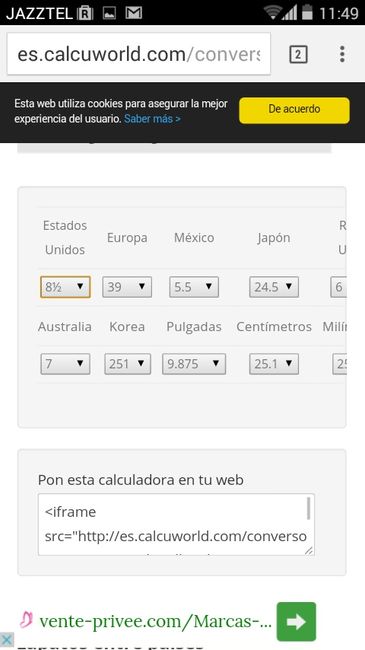The width and height of the screenshot is (365, 650).
Task: Open the Pulgadas dropdown showing 9.875
Action: point(194,364)
